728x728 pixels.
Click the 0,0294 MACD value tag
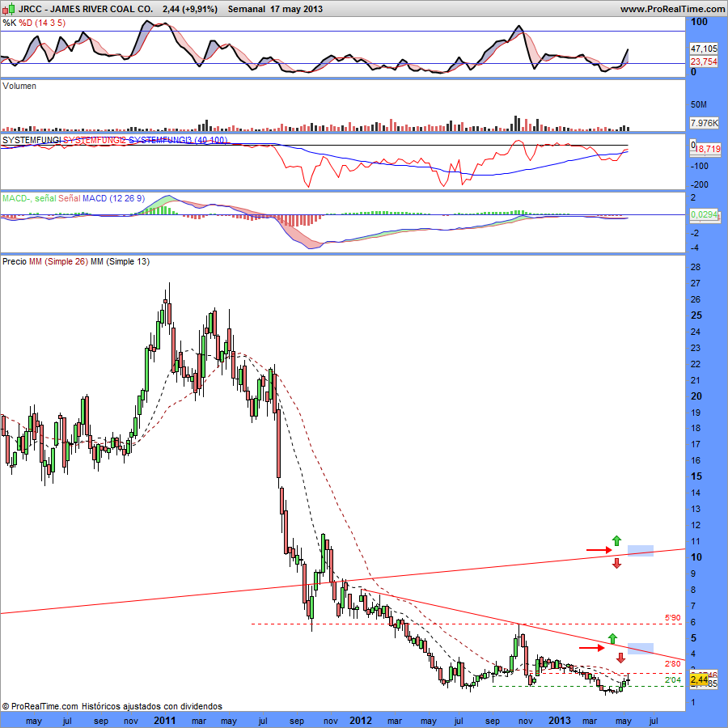(705, 214)
